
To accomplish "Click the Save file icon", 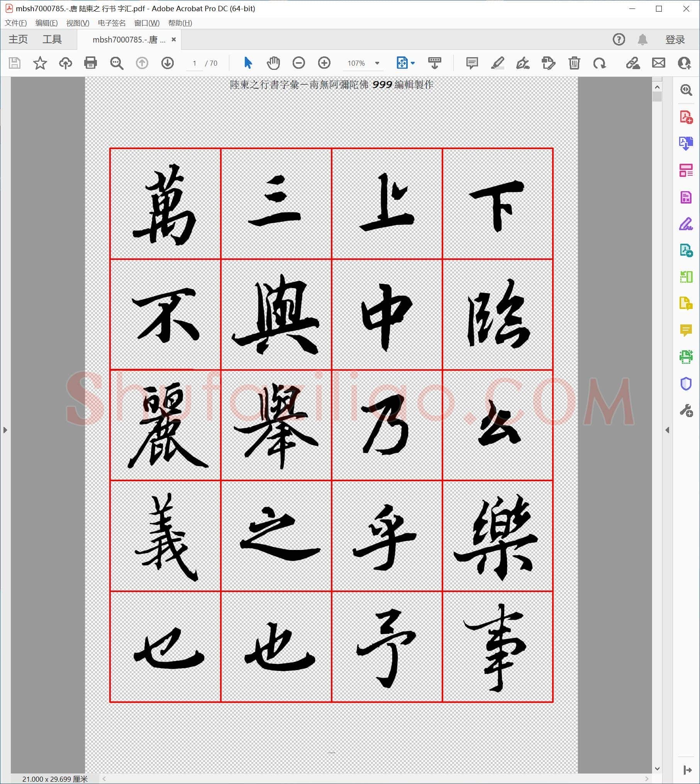I will pyautogui.click(x=15, y=63).
